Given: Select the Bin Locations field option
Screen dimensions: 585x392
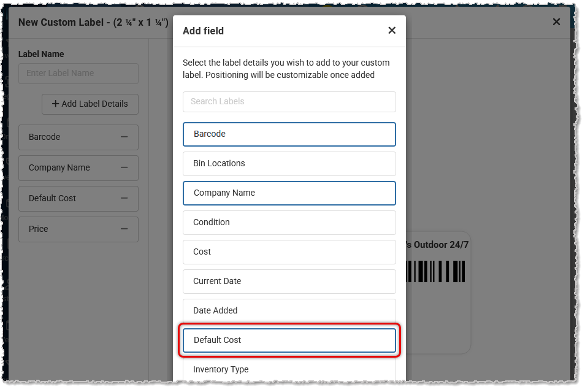Looking at the screenshot, I should coord(289,163).
